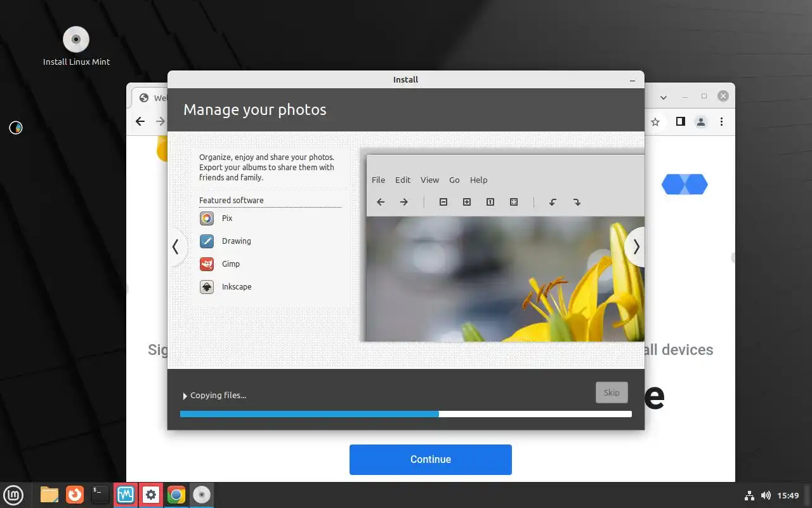Click the zoom out icon in the Pix preview
The height and width of the screenshot is (508, 812).
(x=443, y=202)
